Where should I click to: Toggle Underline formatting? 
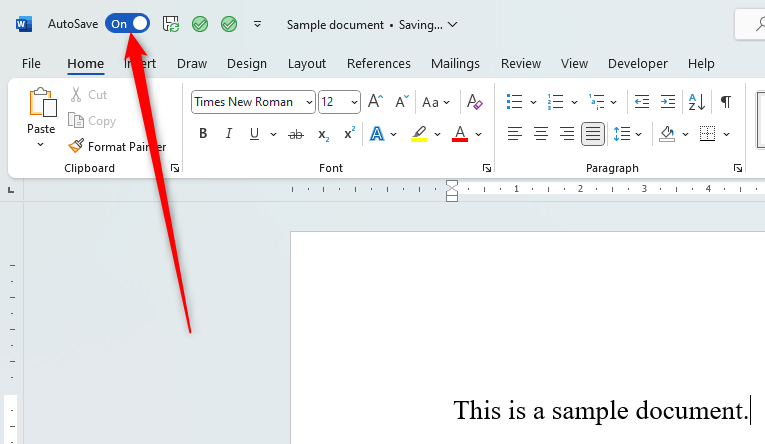tap(254, 133)
